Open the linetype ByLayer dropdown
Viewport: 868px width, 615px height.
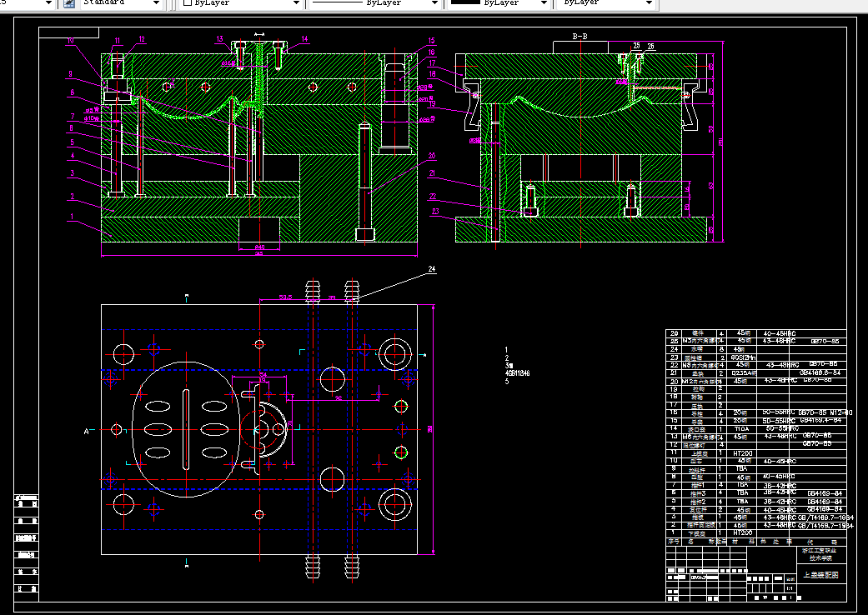(435, 2)
